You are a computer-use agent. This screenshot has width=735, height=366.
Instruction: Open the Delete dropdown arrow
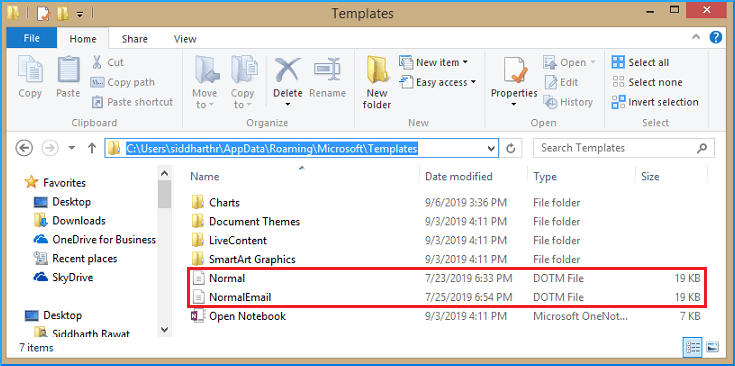pyautogui.click(x=287, y=105)
